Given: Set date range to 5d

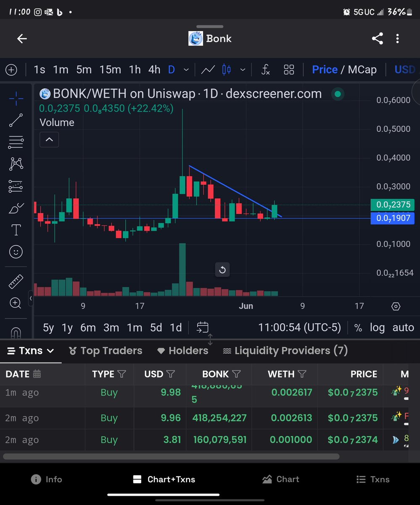Looking at the screenshot, I should tap(156, 328).
